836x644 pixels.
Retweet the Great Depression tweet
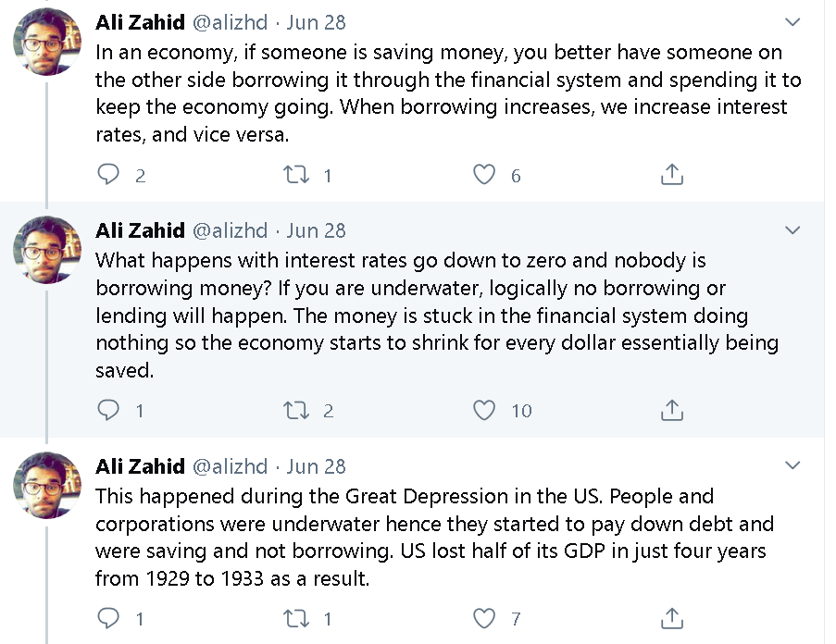tap(296, 618)
